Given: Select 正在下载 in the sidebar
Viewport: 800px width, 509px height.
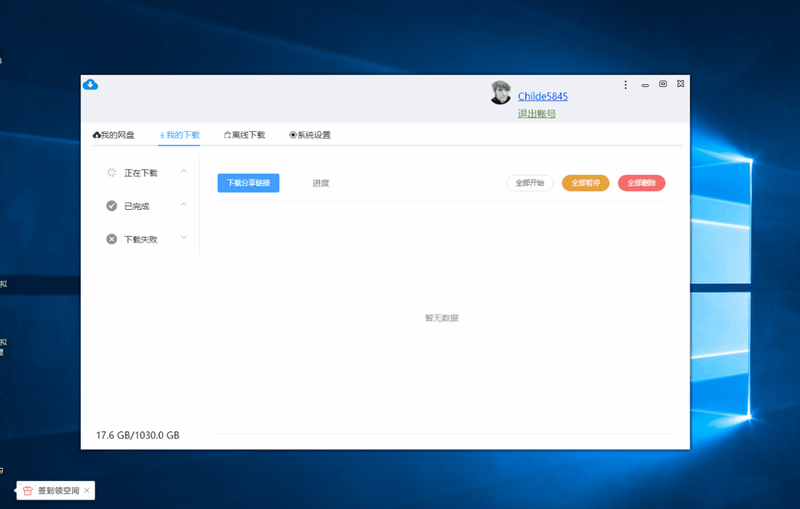Looking at the screenshot, I should [x=141, y=173].
